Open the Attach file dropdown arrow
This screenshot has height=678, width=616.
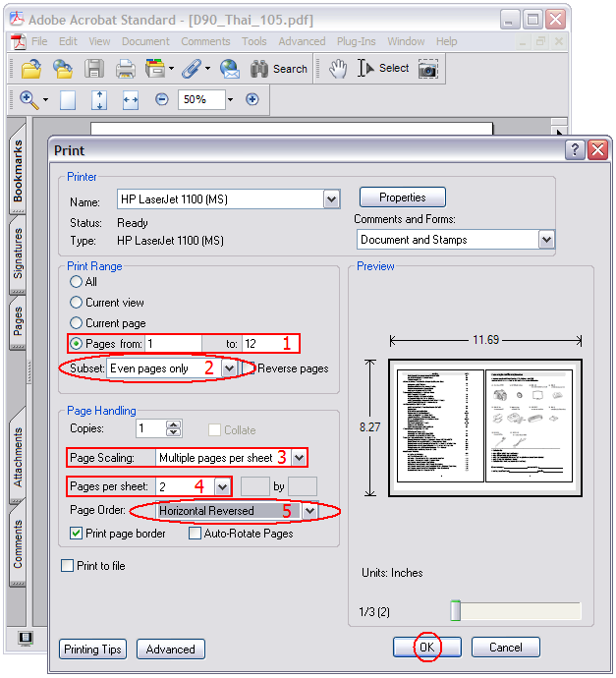[x=207, y=69]
